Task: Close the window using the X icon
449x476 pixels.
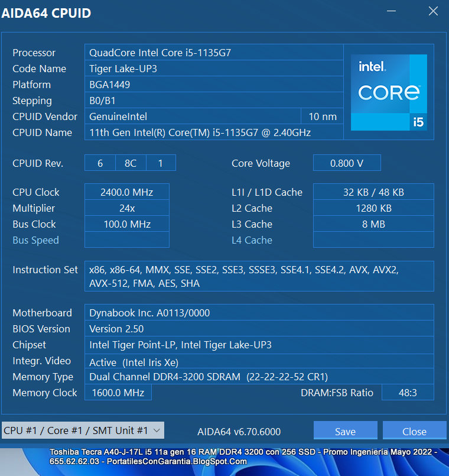Action: tap(433, 11)
